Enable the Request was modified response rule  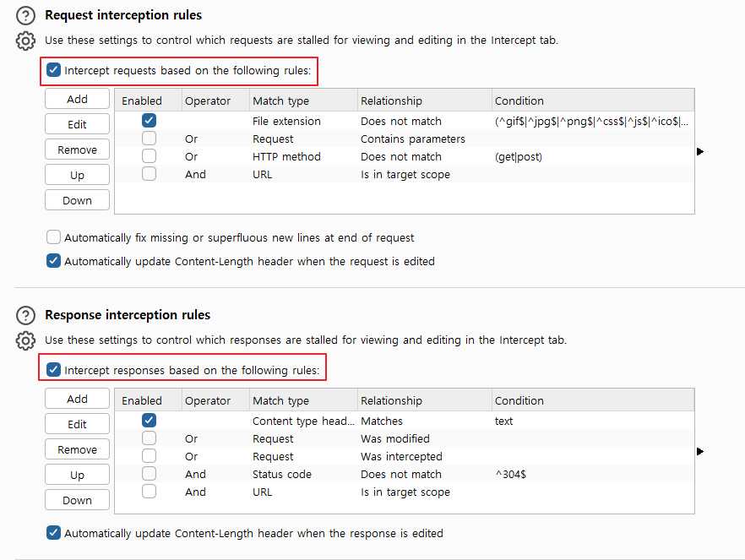(149, 438)
